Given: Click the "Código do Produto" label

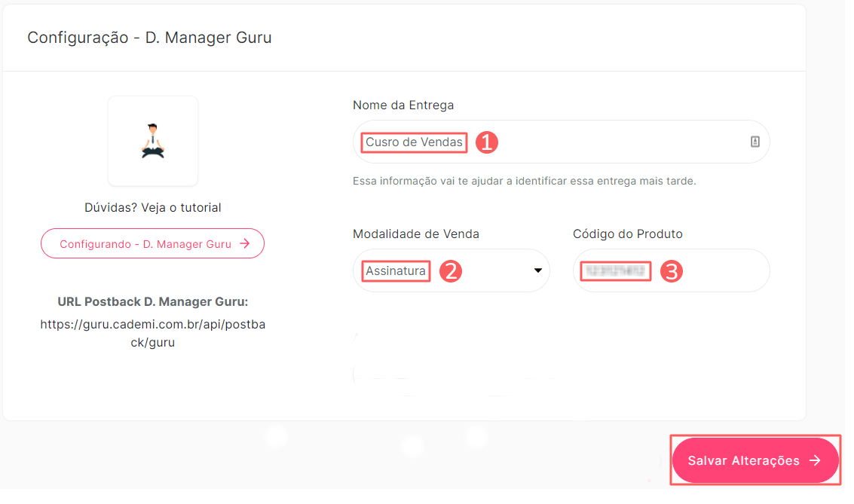Looking at the screenshot, I should tap(627, 234).
